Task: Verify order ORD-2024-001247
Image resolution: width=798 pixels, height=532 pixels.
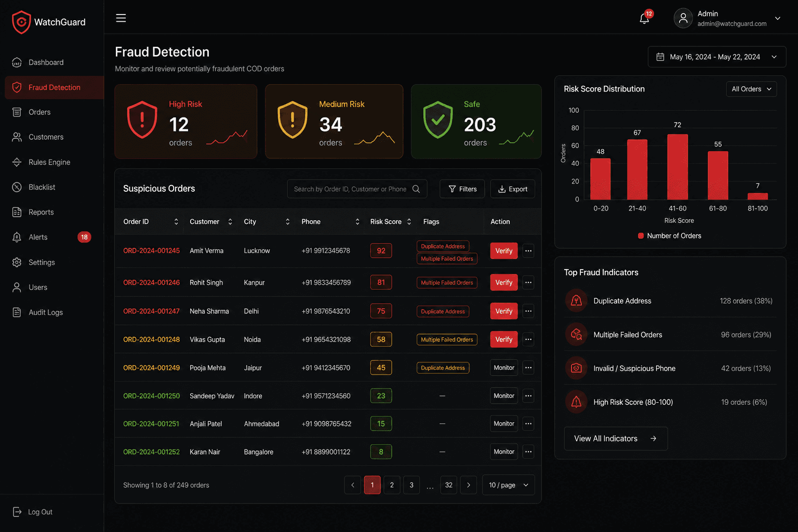Action: coord(504,311)
